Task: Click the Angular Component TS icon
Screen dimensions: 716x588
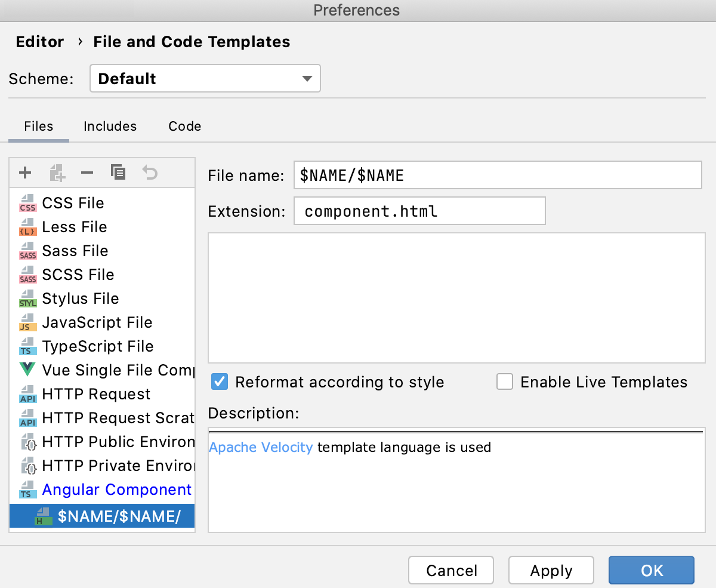Action: click(27, 490)
